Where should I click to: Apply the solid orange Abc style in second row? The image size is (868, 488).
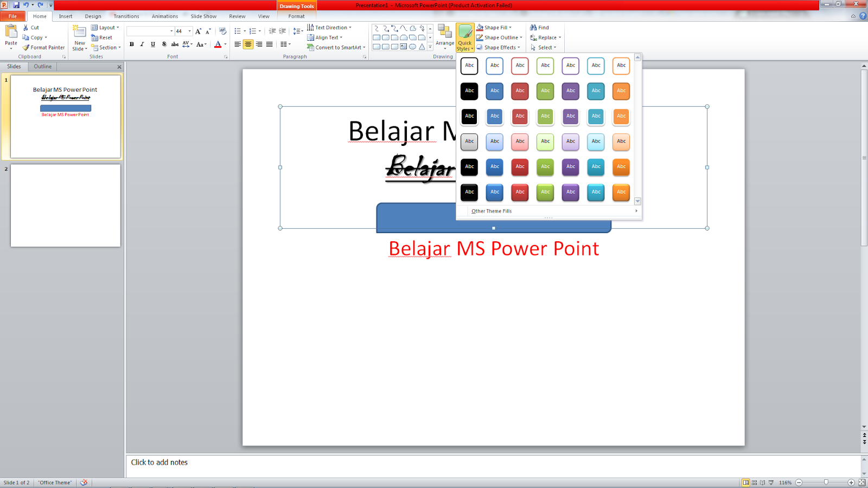point(621,91)
